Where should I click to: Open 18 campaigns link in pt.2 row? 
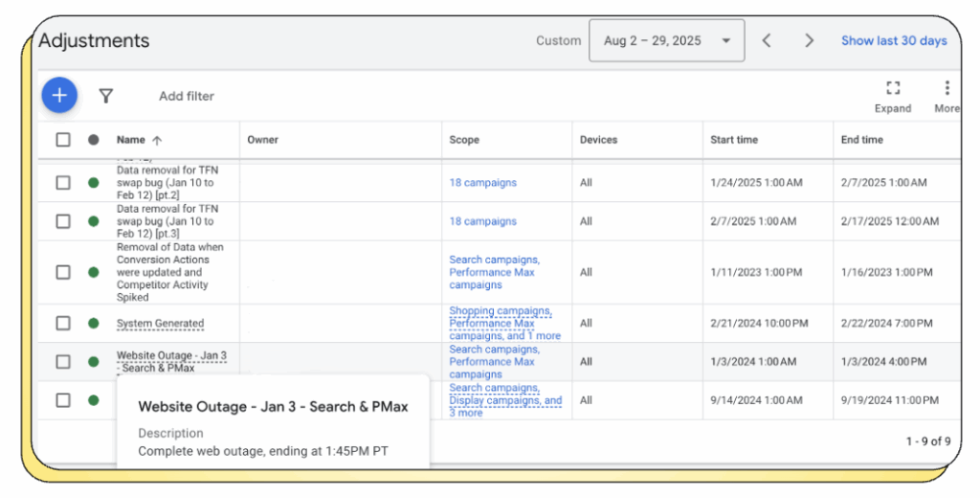pyautogui.click(x=482, y=183)
